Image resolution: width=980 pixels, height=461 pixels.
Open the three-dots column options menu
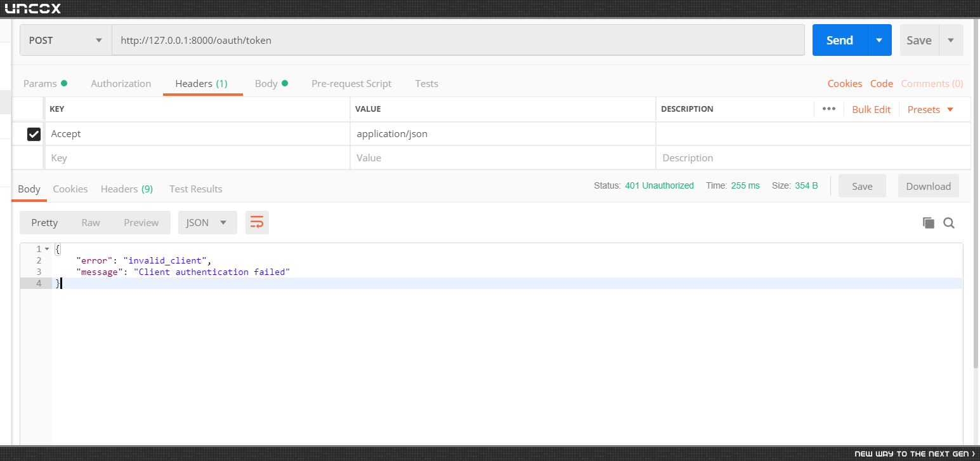point(828,109)
